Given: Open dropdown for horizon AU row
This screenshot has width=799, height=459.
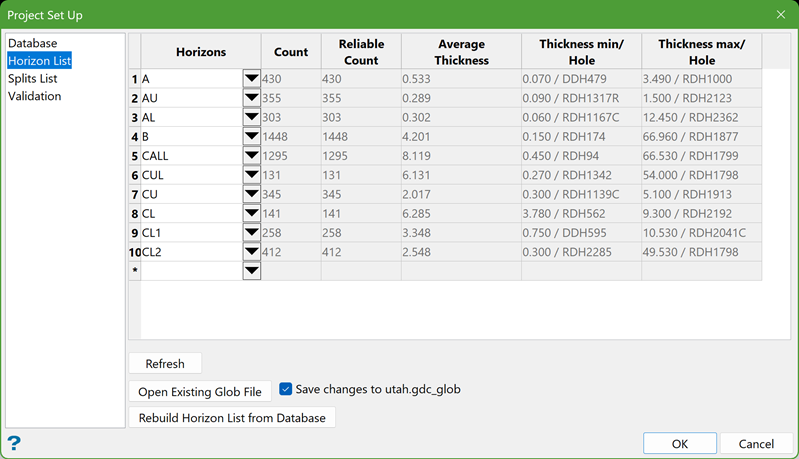Looking at the screenshot, I should [x=252, y=98].
